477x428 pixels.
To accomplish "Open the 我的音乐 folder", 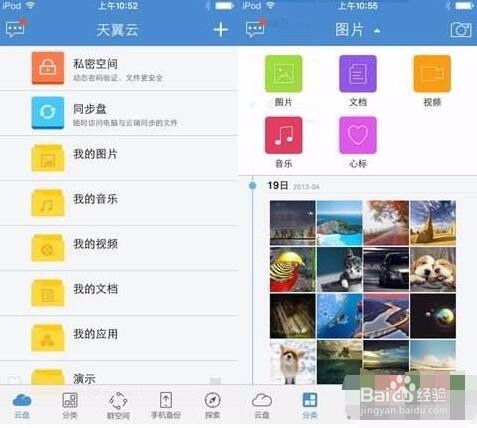I will [x=119, y=203].
